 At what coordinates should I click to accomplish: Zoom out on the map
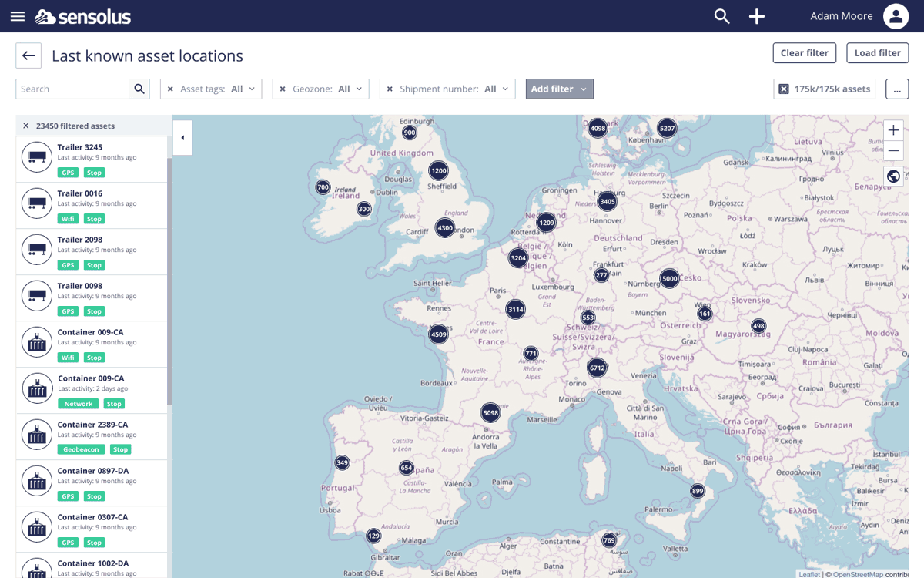tap(893, 150)
